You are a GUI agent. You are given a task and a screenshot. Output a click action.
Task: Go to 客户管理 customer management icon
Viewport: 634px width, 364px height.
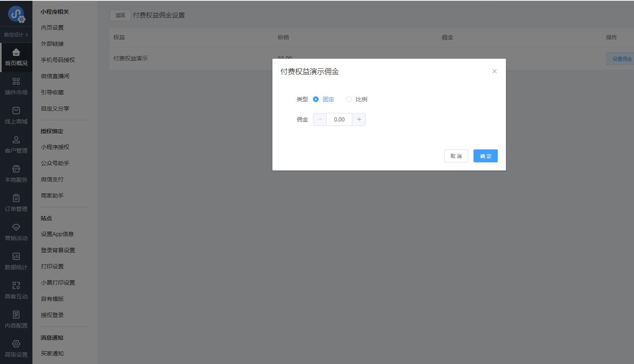tap(16, 140)
